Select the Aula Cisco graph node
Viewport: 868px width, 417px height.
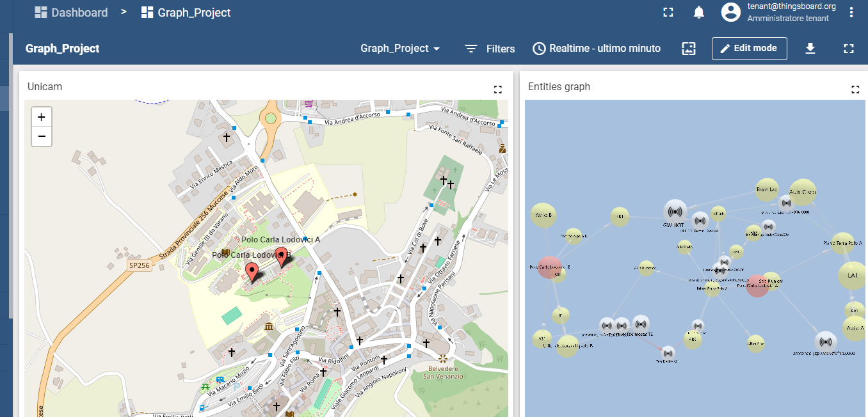click(x=802, y=192)
